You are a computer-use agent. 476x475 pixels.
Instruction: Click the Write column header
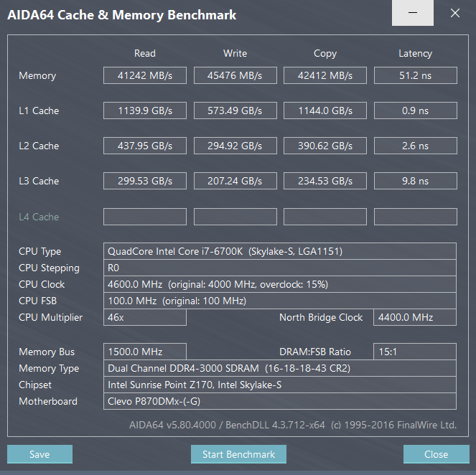[235, 53]
